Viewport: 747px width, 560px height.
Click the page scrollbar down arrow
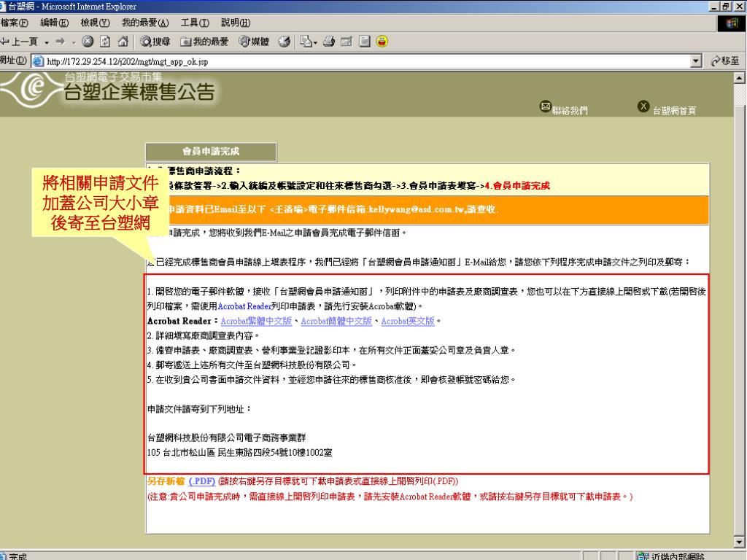(740, 542)
